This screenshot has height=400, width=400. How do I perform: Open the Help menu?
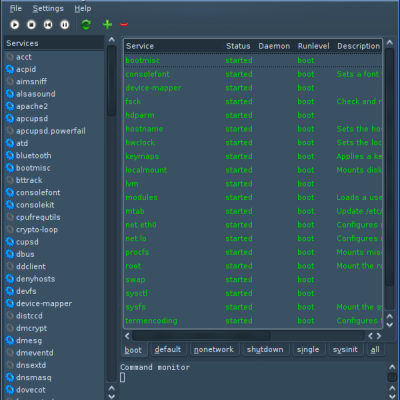pyautogui.click(x=83, y=8)
